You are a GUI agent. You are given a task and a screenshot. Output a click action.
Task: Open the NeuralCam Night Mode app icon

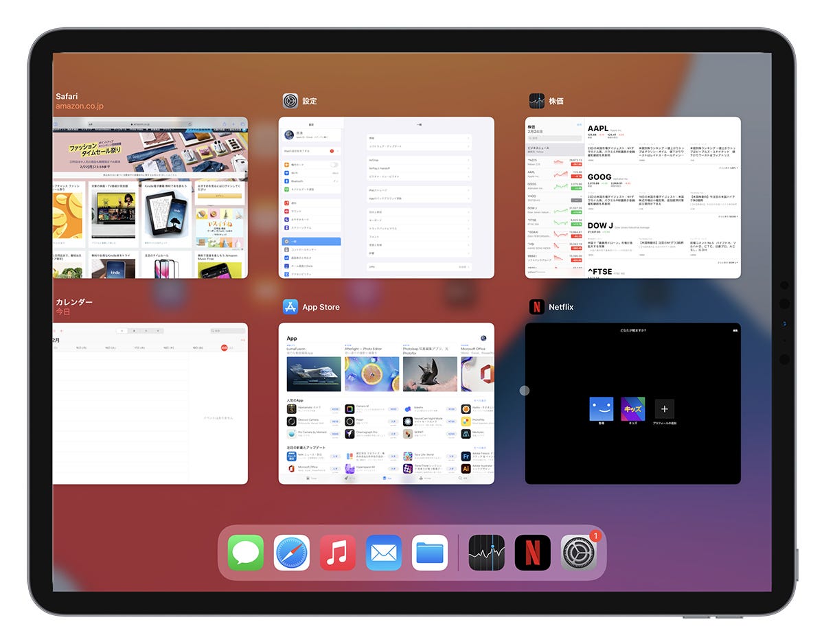coord(408,421)
